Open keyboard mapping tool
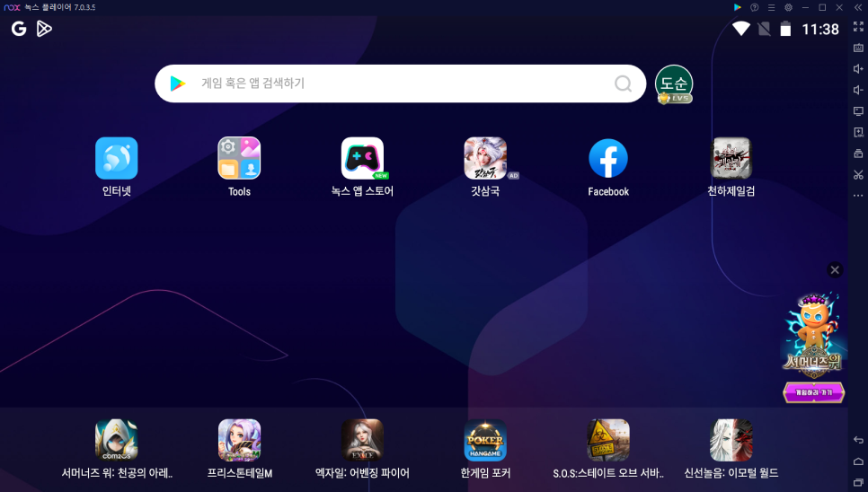The image size is (868, 492). click(x=858, y=48)
